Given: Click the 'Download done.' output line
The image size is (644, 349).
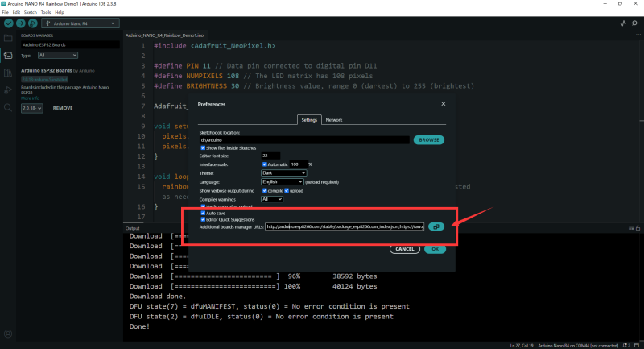Looking at the screenshot, I should point(158,297).
